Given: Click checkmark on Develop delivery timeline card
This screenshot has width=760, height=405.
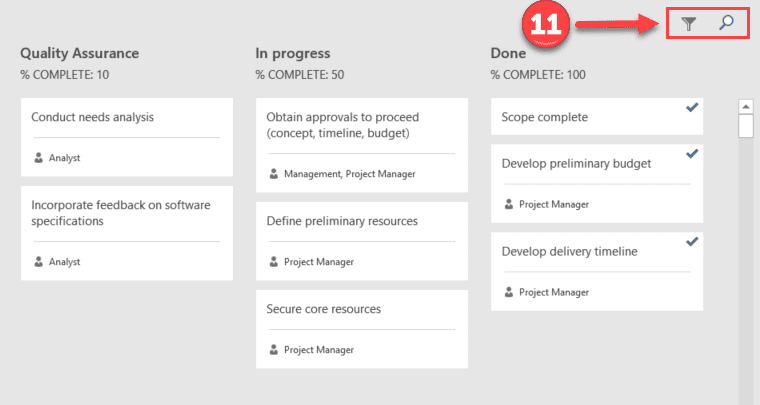Looking at the screenshot, I should point(692,241).
